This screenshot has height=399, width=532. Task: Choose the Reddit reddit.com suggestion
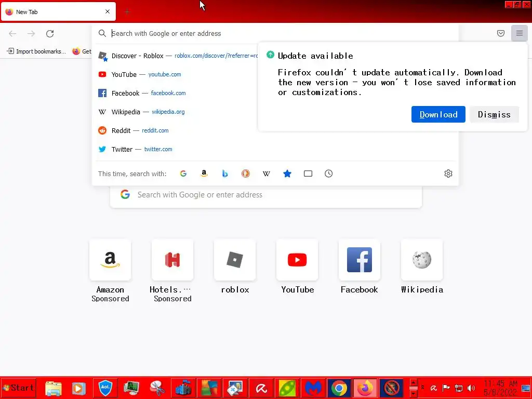pos(275,130)
